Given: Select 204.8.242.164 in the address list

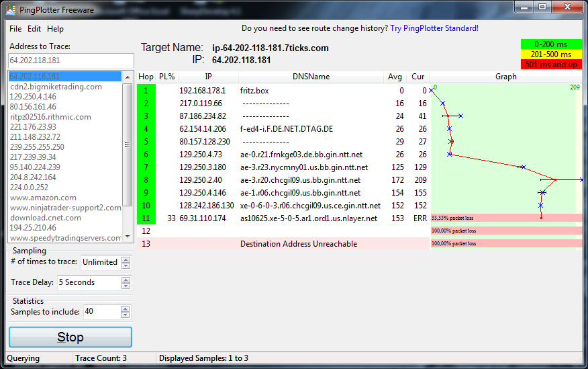Looking at the screenshot, I should 65,177.
